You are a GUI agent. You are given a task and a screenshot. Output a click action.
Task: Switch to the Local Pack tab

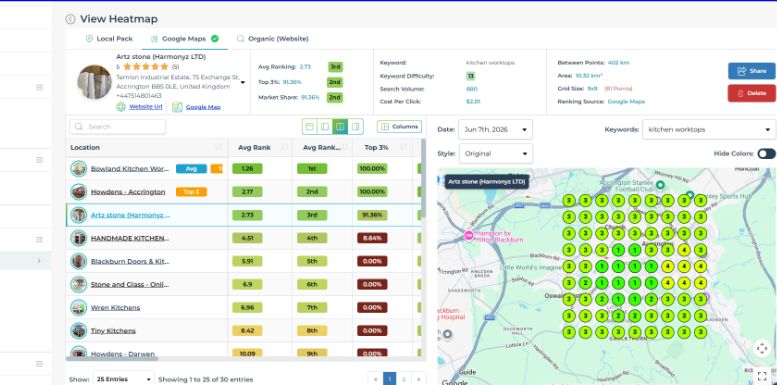point(109,39)
